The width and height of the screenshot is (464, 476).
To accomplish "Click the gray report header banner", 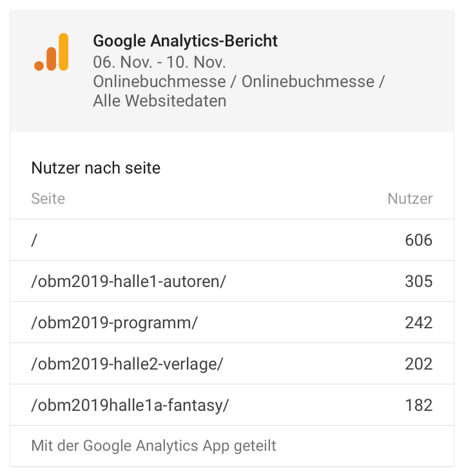I will [x=232, y=70].
